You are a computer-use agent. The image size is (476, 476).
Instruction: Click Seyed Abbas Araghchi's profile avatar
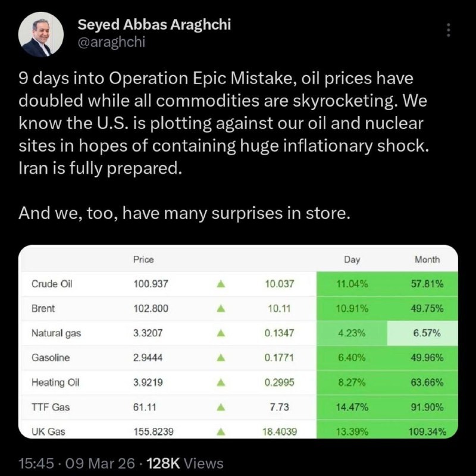point(41,35)
